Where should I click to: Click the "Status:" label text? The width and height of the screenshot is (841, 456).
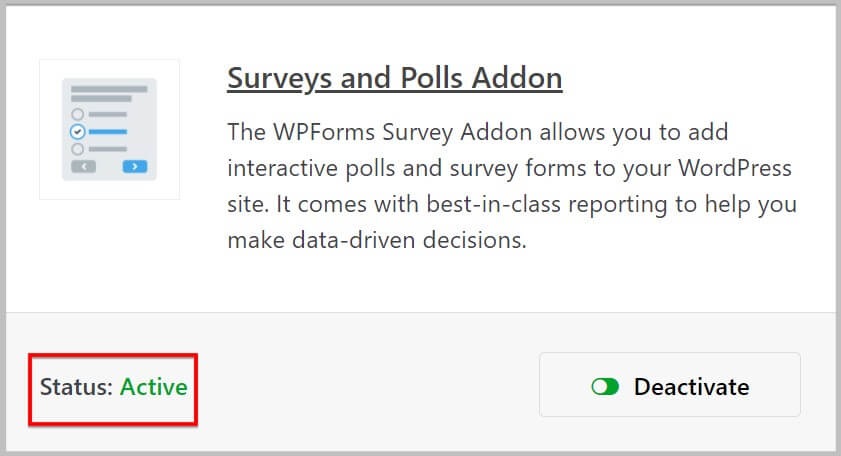[76, 387]
